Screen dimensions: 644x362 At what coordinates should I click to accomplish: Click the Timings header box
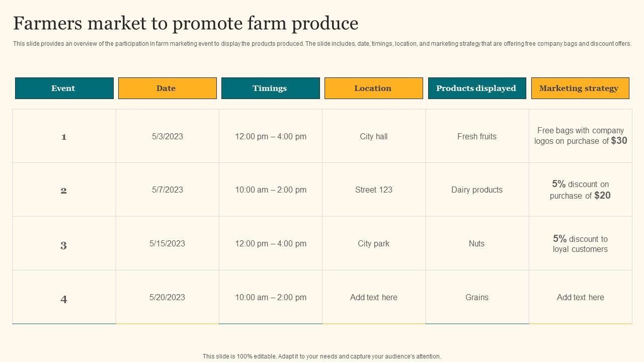(270, 88)
